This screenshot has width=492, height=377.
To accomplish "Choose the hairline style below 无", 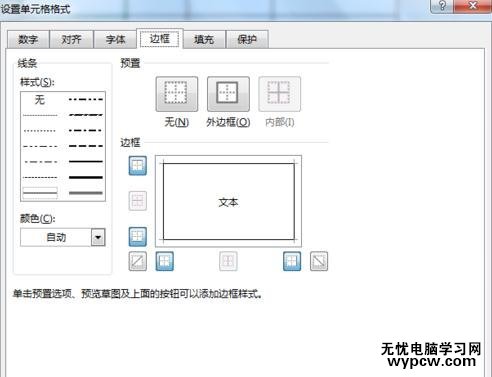I will pyautogui.click(x=40, y=115).
